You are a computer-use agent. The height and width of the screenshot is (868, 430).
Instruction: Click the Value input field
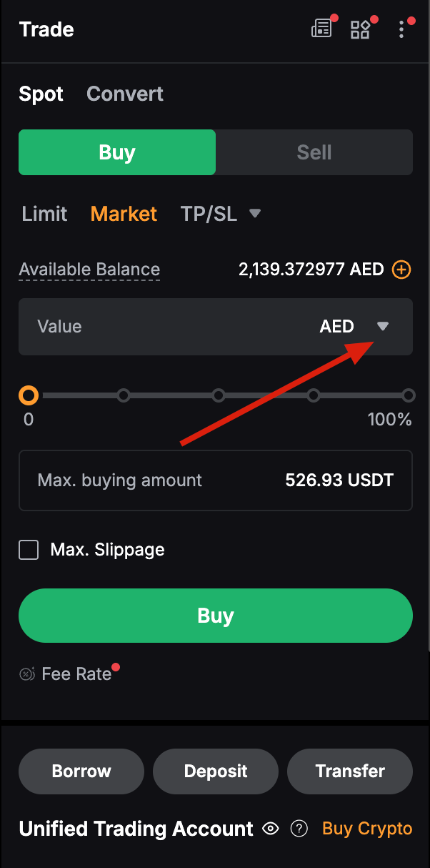coord(143,326)
